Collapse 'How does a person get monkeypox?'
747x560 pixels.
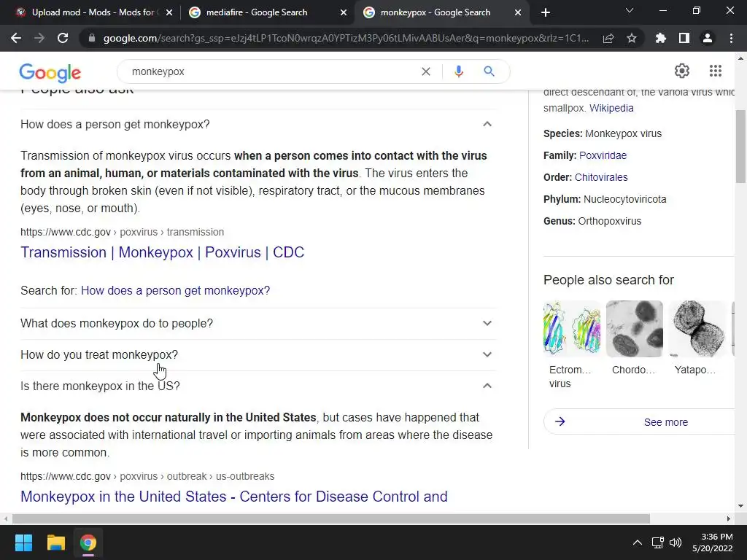(258, 124)
